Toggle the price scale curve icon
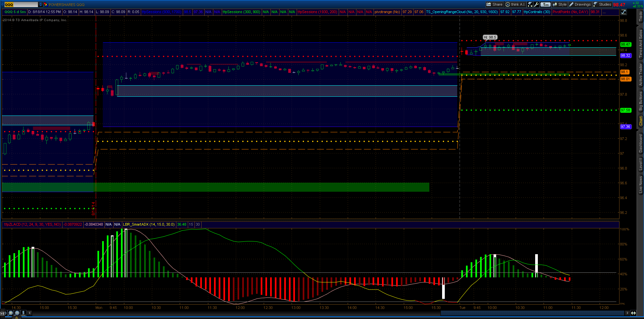This screenshot has width=644, height=319. [624, 12]
